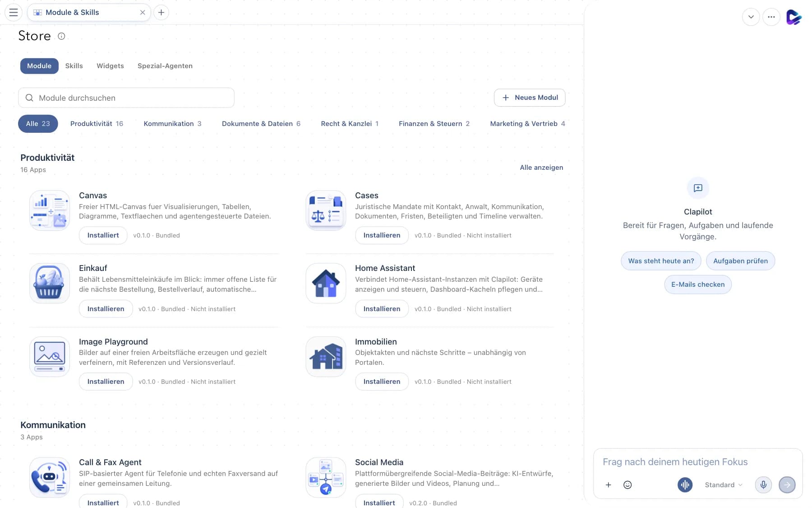
Task: Click the Canvas module icon
Action: (50, 210)
